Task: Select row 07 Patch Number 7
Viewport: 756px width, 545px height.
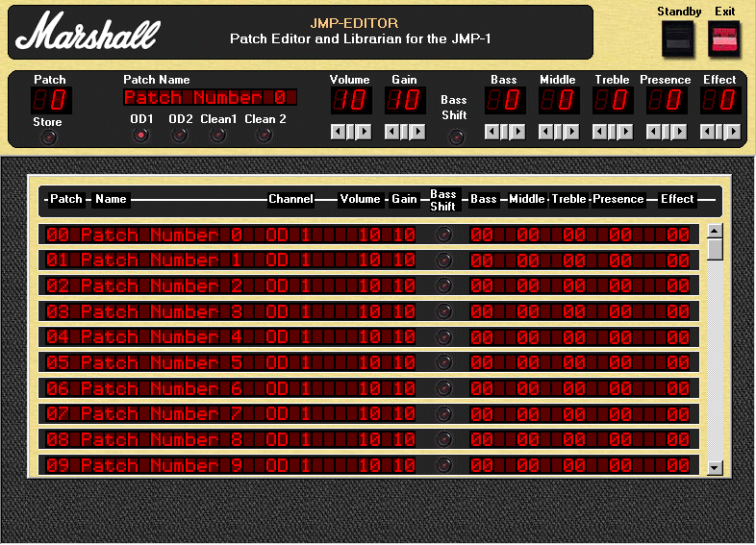Action: click(x=368, y=414)
